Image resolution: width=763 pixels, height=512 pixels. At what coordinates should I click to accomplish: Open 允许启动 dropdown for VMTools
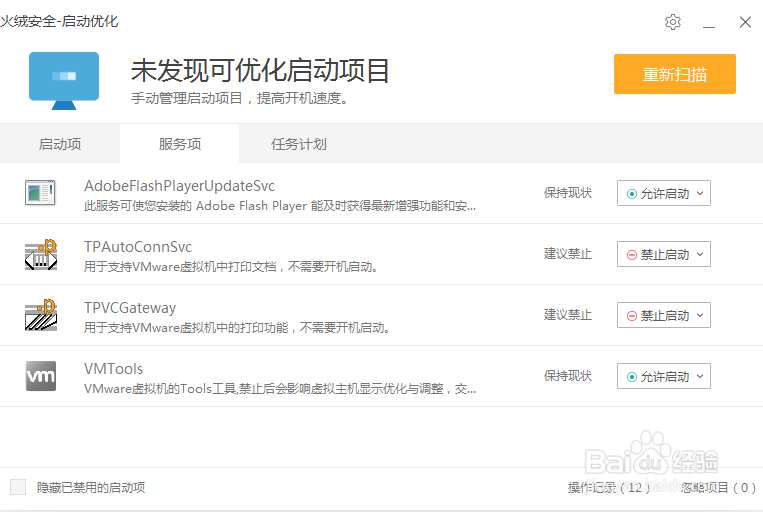click(664, 376)
